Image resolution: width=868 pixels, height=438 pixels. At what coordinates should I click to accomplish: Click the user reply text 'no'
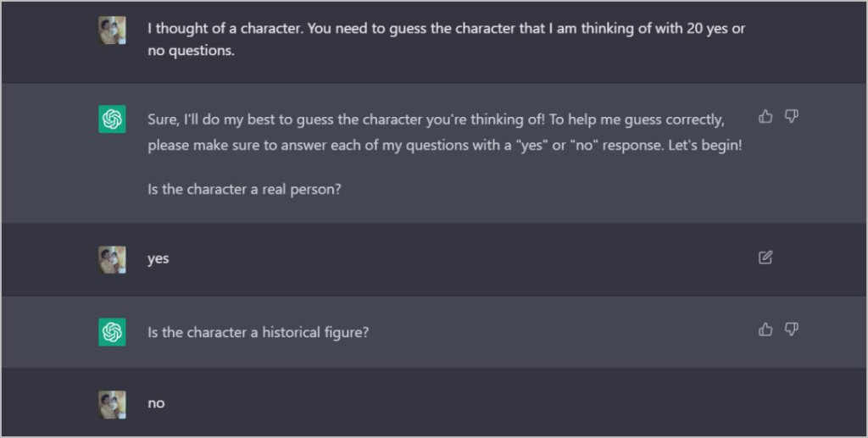[x=156, y=404]
